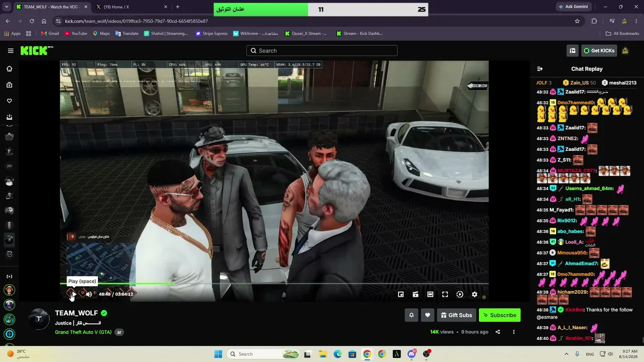Collapse the Chat Replay panel
644x362 pixels.
coord(540,69)
